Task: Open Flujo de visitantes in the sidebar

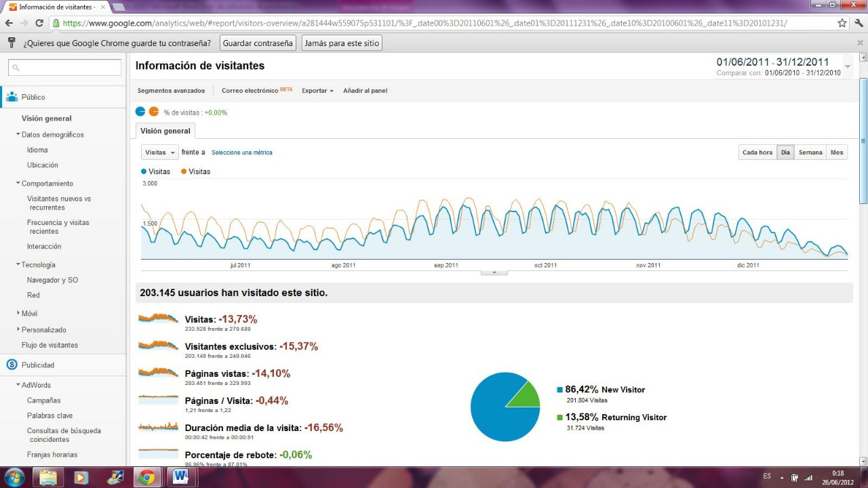Action: (50, 345)
